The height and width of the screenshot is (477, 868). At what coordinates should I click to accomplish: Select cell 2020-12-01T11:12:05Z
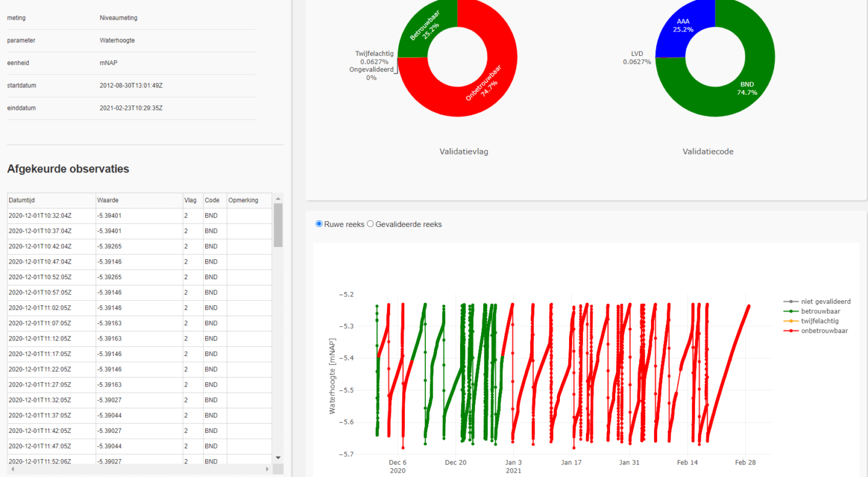51,339
